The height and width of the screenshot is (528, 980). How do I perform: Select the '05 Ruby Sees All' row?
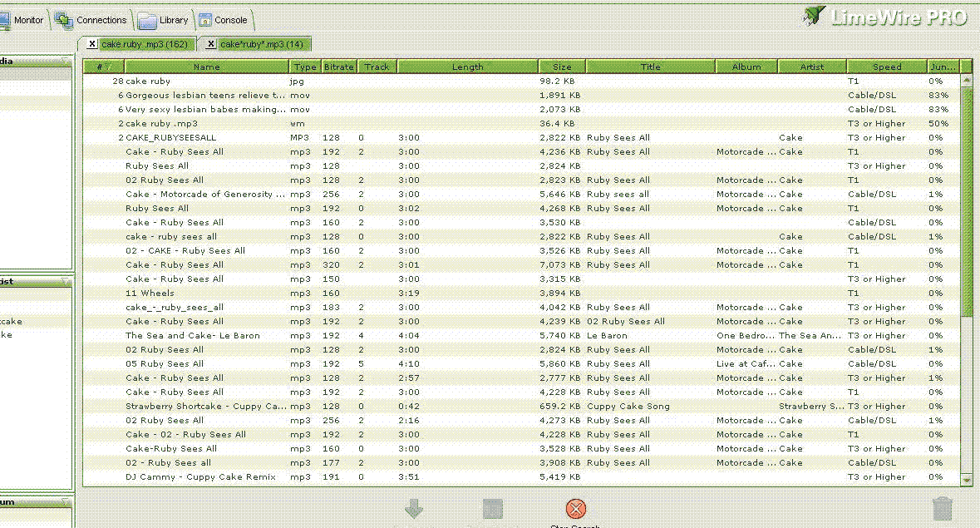click(x=521, y=363)
